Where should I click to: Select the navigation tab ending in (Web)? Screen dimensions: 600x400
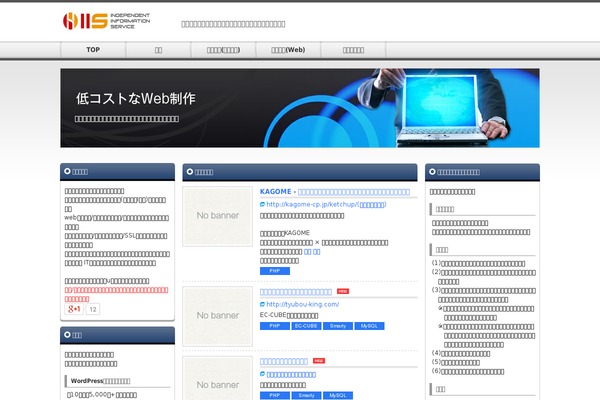[x=281, y=49]
